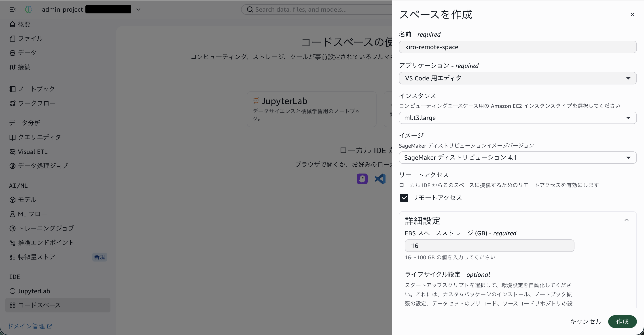The image size is (644, 335).
Task: Open the アプリケーション dropdown
Action: tap(517, 78)
